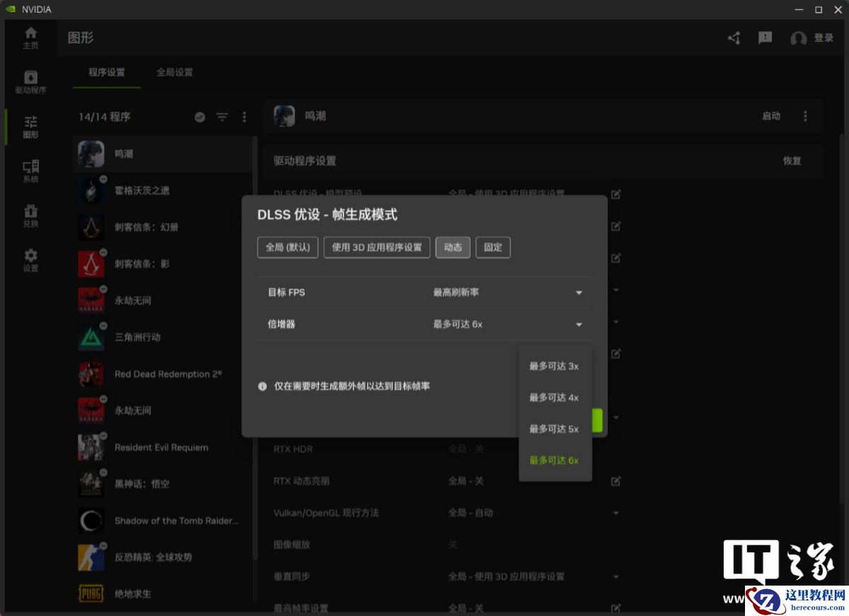849x616 pixels.
Task: Click the program list vertical scrollbar
Action: point(255,347)
